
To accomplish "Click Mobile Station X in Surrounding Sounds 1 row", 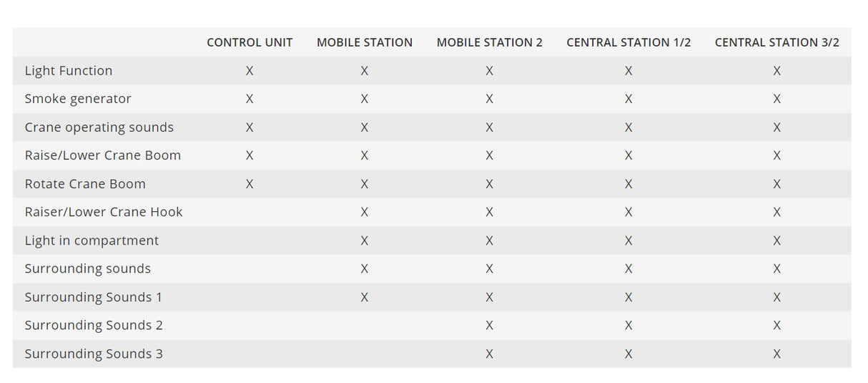I will [365, 297].
